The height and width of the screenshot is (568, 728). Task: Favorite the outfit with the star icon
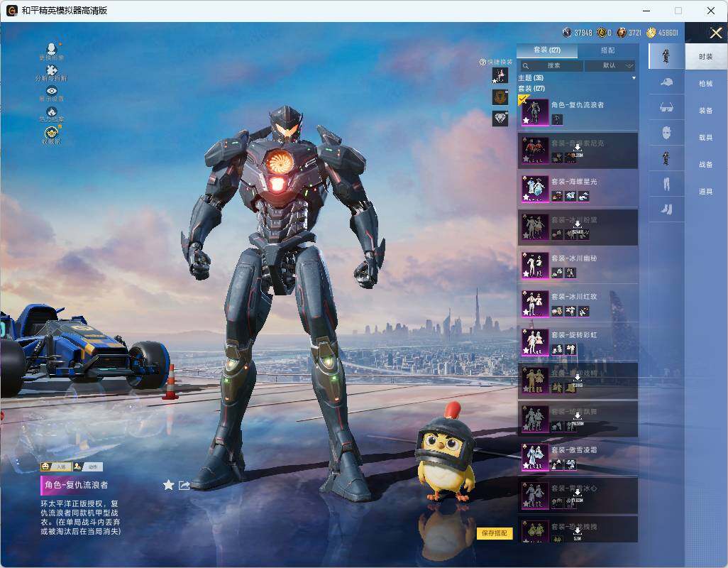coord(169,486)
